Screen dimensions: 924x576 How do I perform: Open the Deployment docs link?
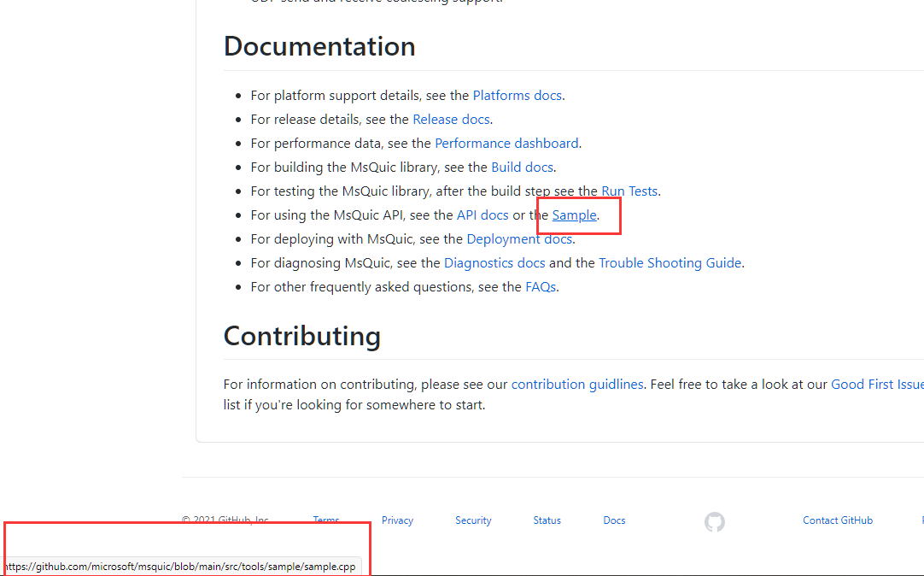pyautogui.click(x=519, y=238)
